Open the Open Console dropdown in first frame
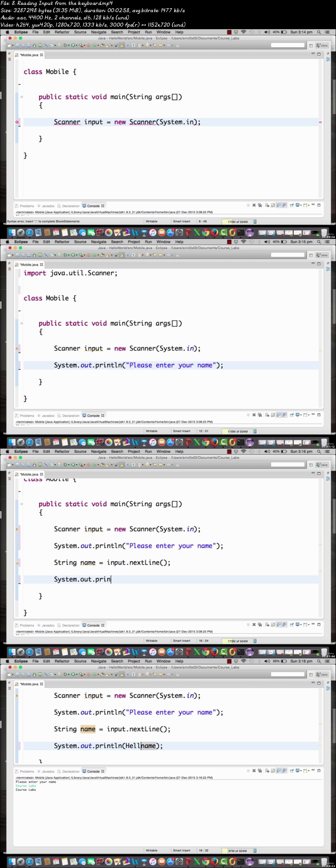 tap(309, 205)
